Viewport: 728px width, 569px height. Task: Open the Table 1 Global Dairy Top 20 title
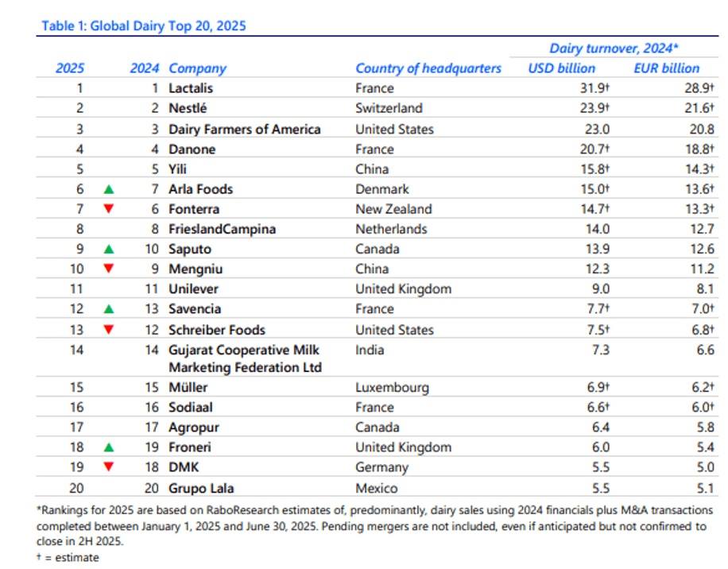(143, 25)
